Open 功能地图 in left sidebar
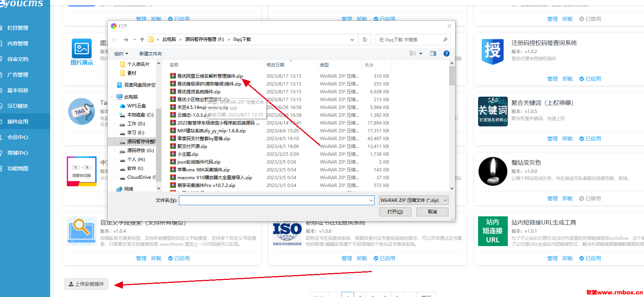 (17, 168)
